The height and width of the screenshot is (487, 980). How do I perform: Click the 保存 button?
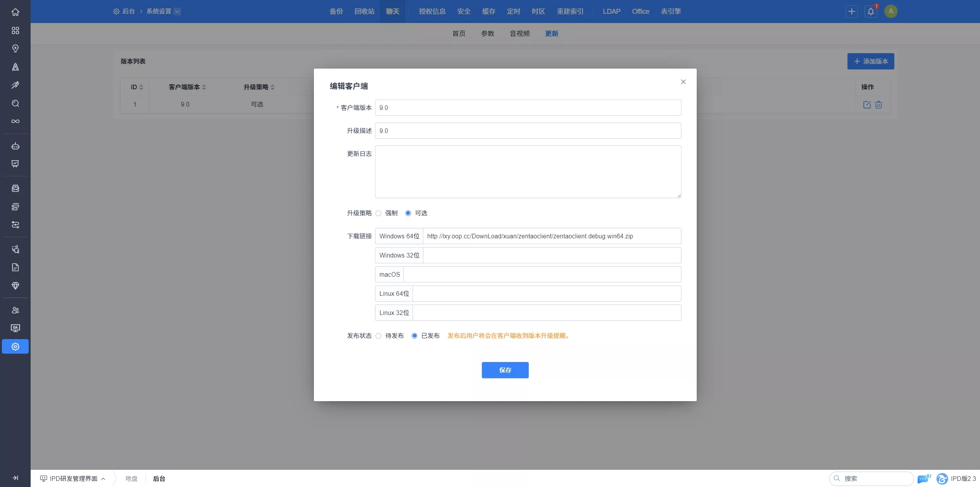coord(505,370)
